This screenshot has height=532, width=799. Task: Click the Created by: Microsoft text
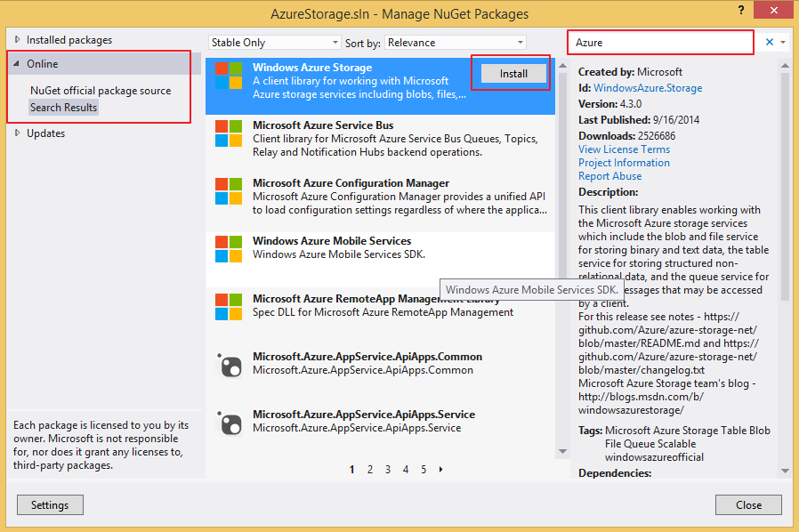630,72
